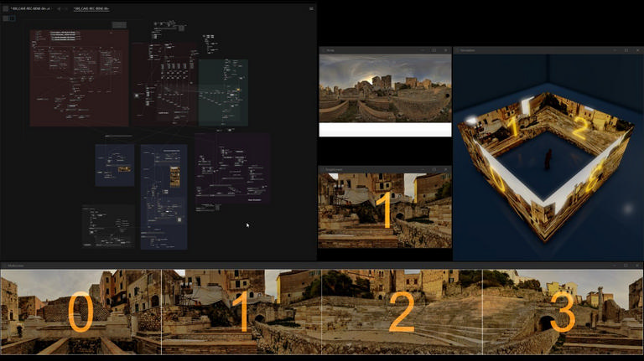Click the white strip below the Dome panorama
This screenshot has width=644, height=361.
coord(385,130)
